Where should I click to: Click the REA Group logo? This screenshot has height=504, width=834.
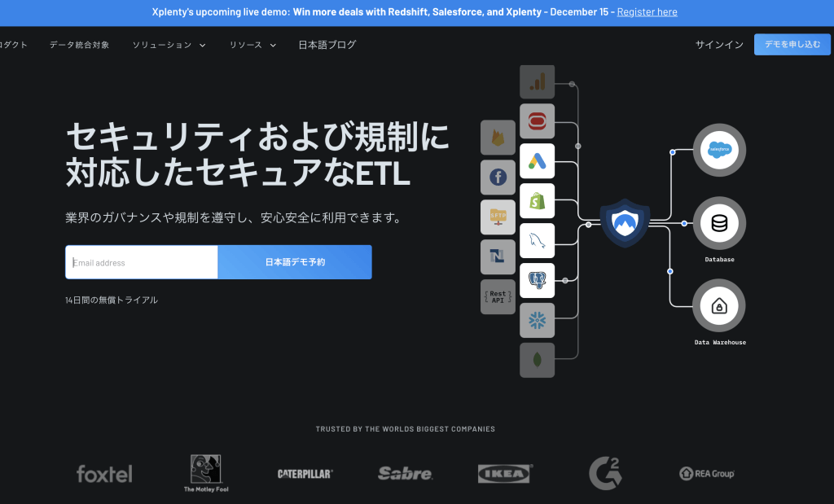click(x=707, y=473)
